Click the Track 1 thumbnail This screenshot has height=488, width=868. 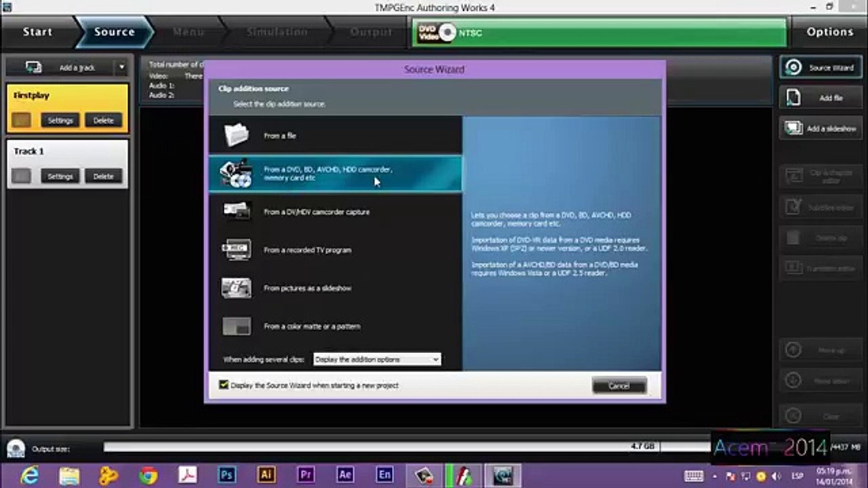[22, 176]
